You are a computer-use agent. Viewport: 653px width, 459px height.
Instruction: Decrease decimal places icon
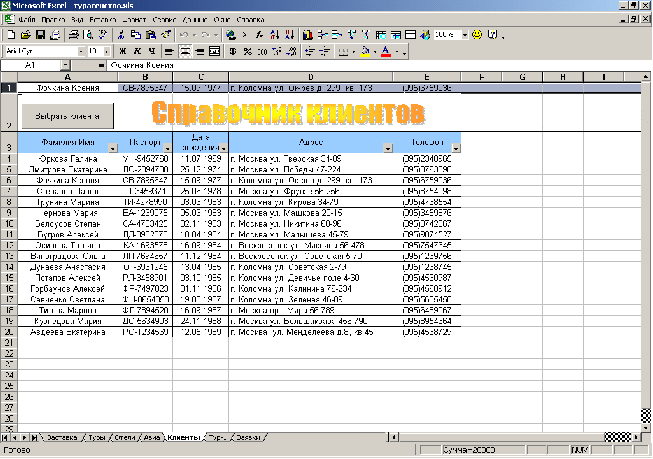click(x=292, y=51)
